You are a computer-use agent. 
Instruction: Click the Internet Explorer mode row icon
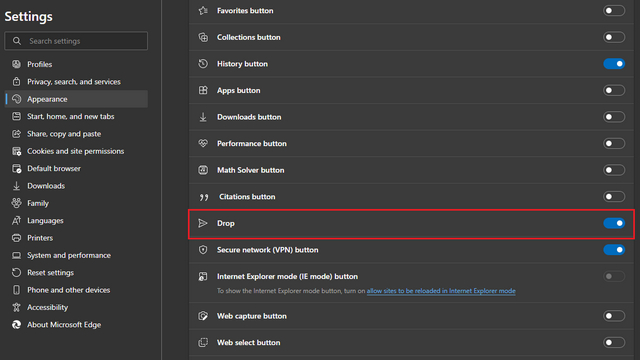[x=203, y=276]
